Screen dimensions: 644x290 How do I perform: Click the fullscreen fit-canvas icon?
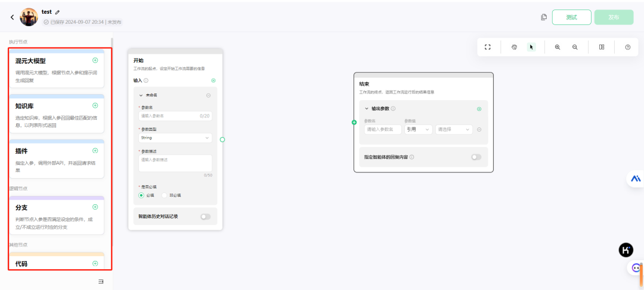(x=488, y=47)
